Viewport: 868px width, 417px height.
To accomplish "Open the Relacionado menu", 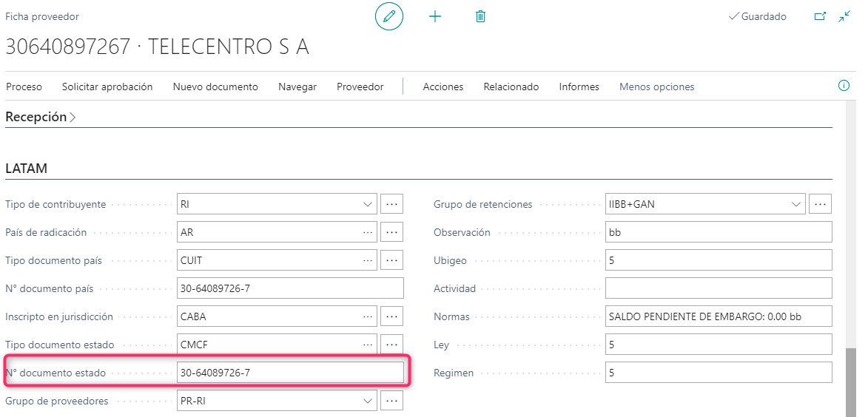I will click(511, 87).
